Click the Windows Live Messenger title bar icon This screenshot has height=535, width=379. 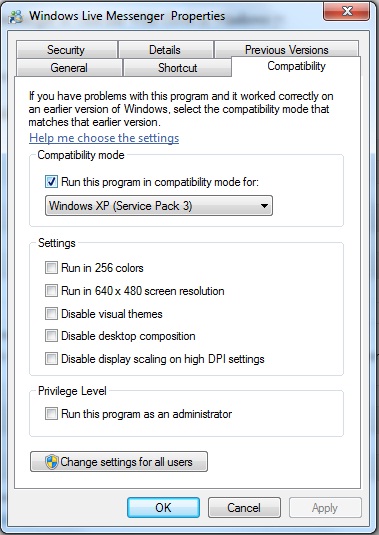(16, 16)
